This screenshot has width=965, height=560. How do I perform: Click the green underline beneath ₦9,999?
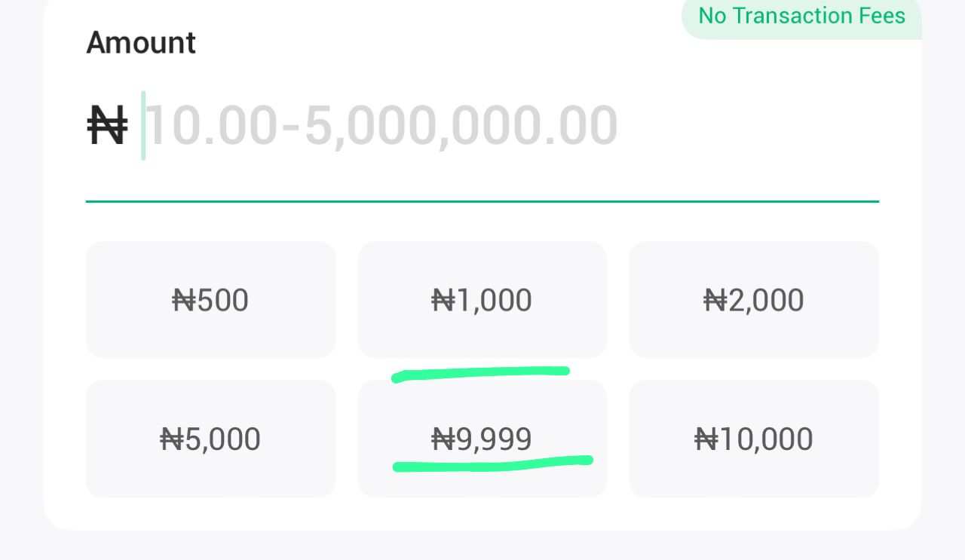tap(492, 463)
